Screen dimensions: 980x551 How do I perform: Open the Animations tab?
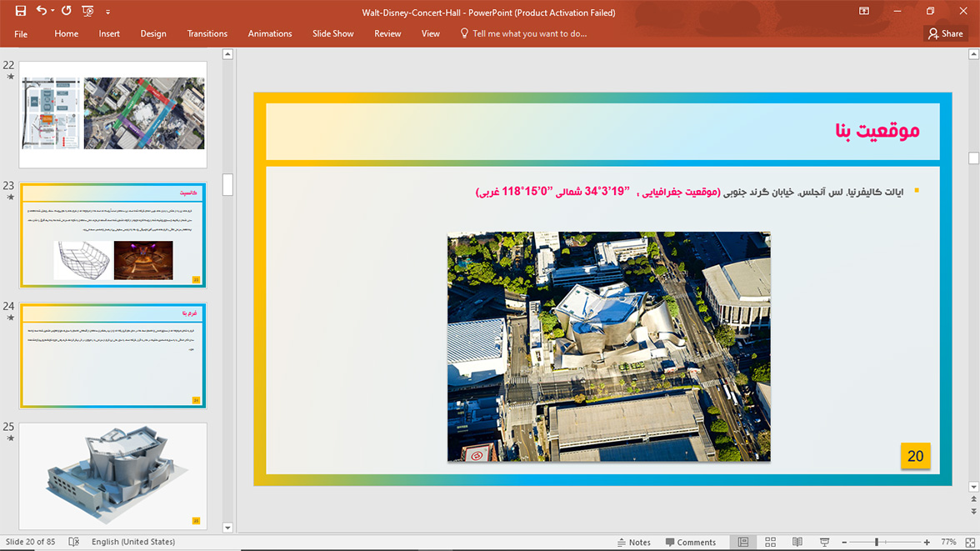coord(270,34)
